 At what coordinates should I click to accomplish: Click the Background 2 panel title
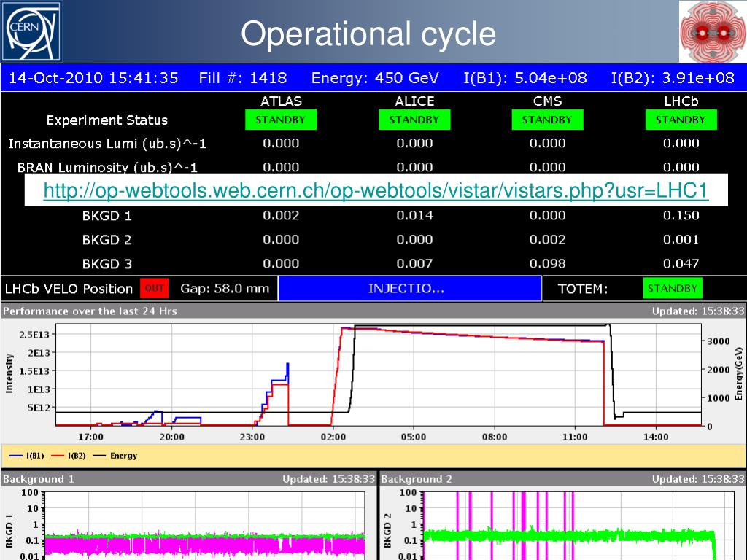click(417, 479)
